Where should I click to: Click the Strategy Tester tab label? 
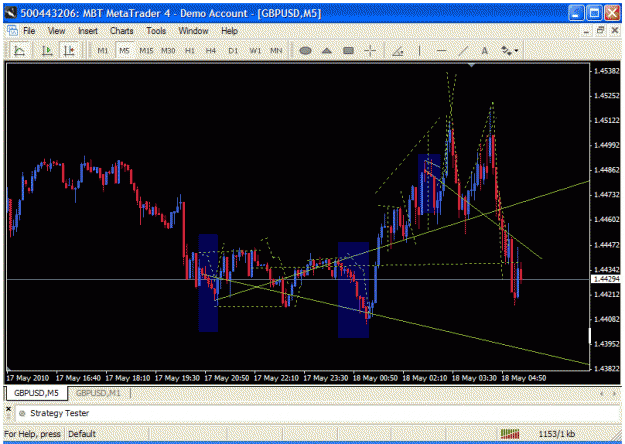(59, 413)
